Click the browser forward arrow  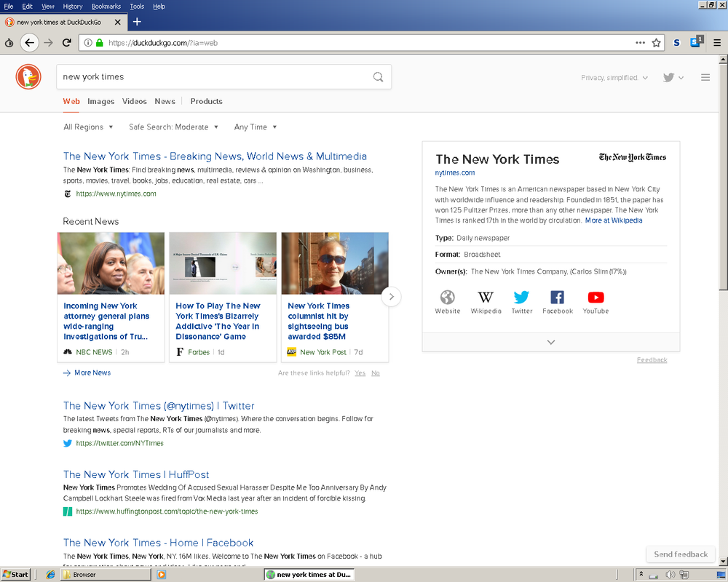[48, 43]
